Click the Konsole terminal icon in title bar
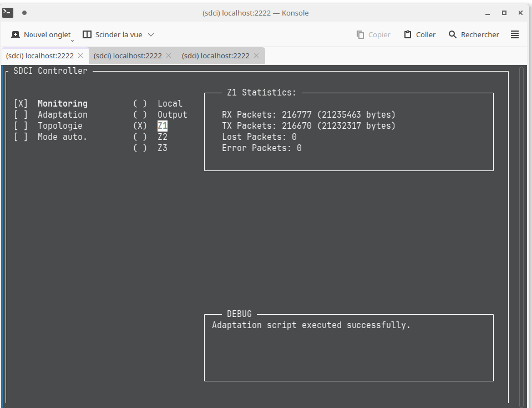This screenshot has height=408, width=532. point(8,12)
